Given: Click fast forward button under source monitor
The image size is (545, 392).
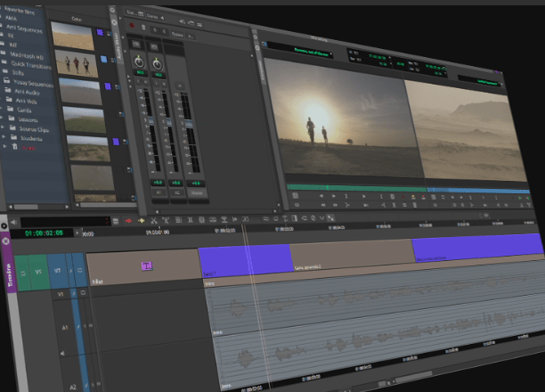Looking at the screenshot, I should coord(336,205).
